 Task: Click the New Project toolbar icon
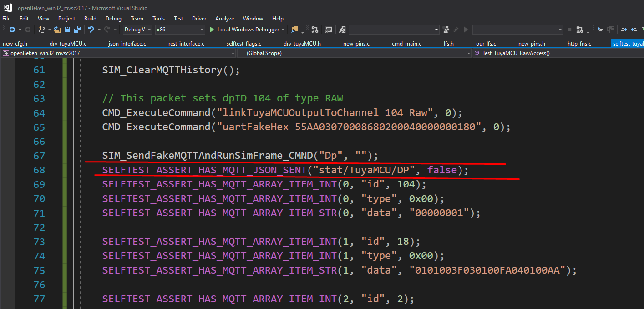tap(41, 30)
